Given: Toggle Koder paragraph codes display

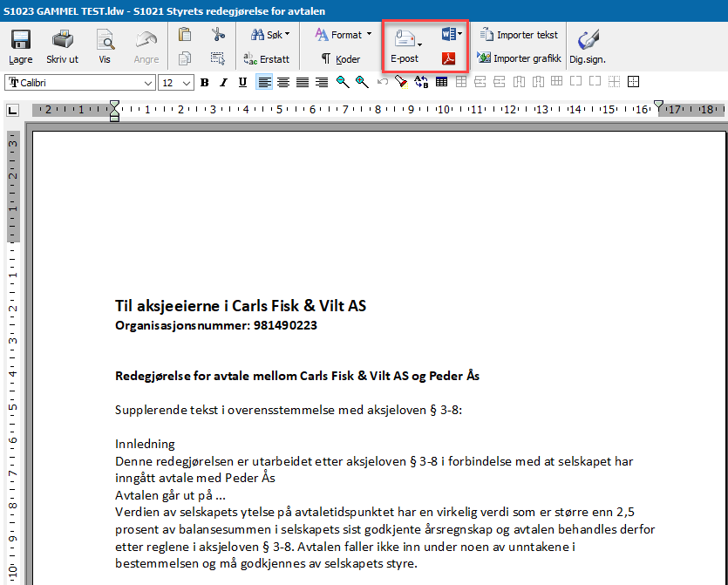Looking at the screenshot, I should [341, 59].
